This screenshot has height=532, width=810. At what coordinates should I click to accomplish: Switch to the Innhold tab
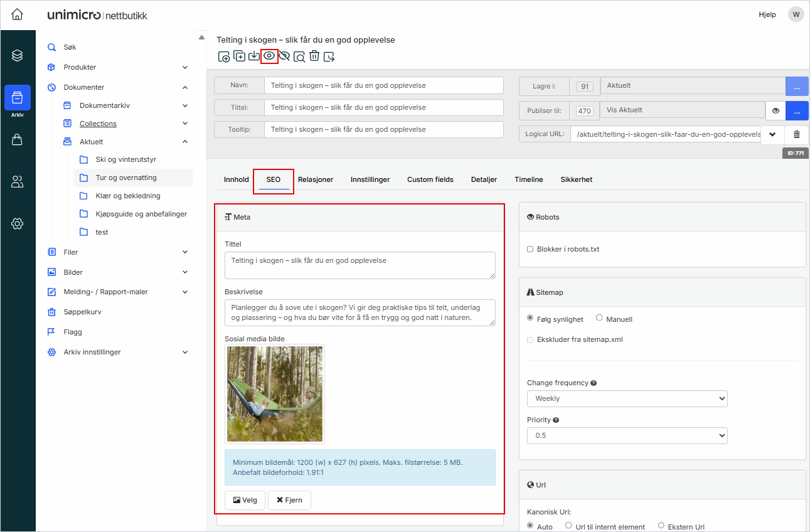point(236,179)
